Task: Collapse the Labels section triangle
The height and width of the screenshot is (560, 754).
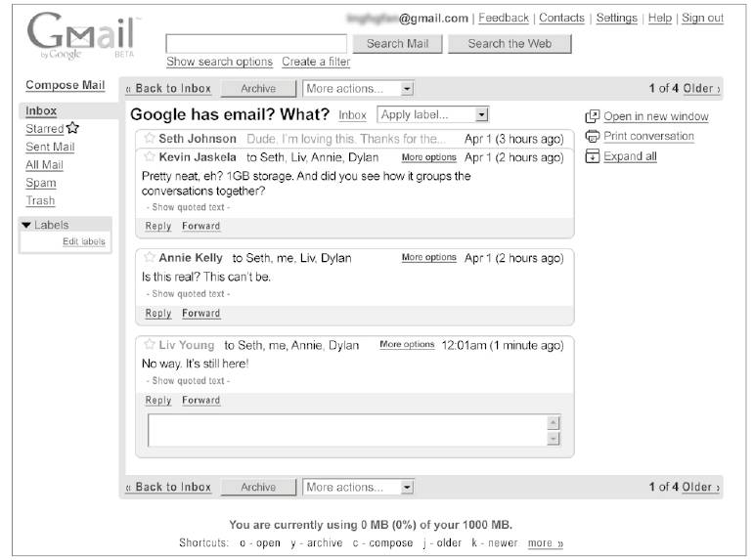Action: pyautogui.click(x=26, y=225)
